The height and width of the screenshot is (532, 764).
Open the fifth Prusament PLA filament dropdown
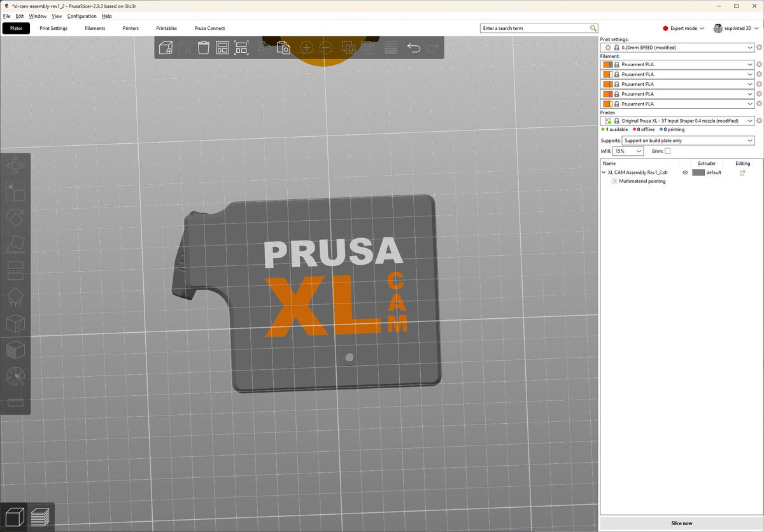[677, 104]
